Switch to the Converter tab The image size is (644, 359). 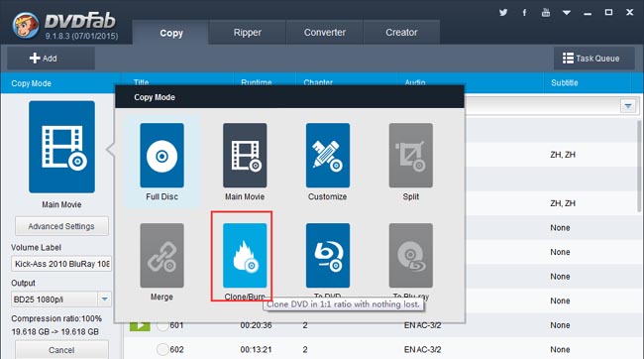click(x=324, y=32)
